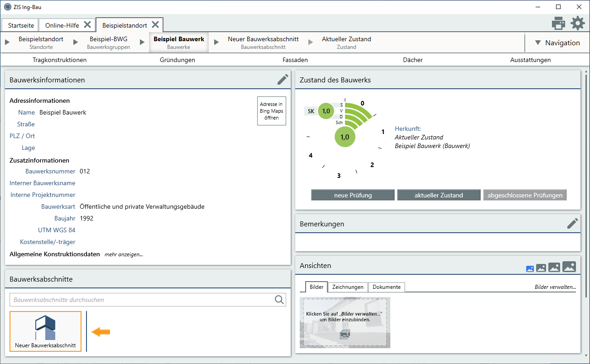Switch to the Zeichnungen tab
Screen dimensions: 590x364
point(347,287)
